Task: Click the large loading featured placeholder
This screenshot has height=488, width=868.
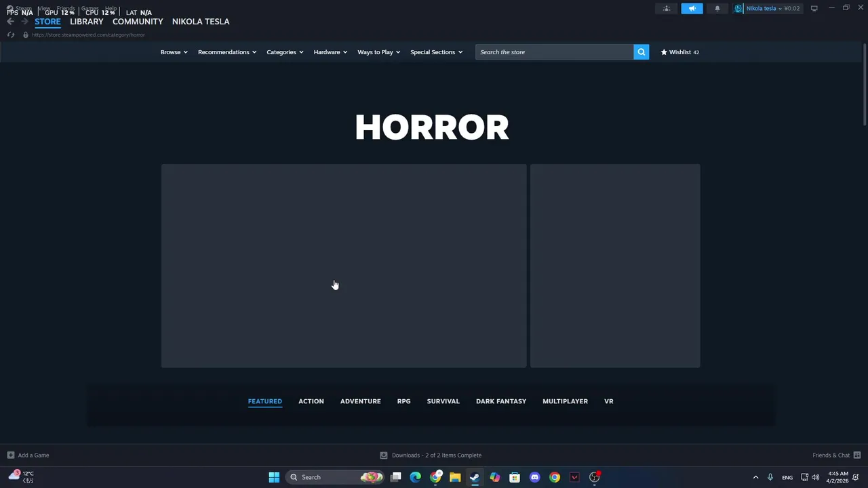Action: [x=344, y=266]
